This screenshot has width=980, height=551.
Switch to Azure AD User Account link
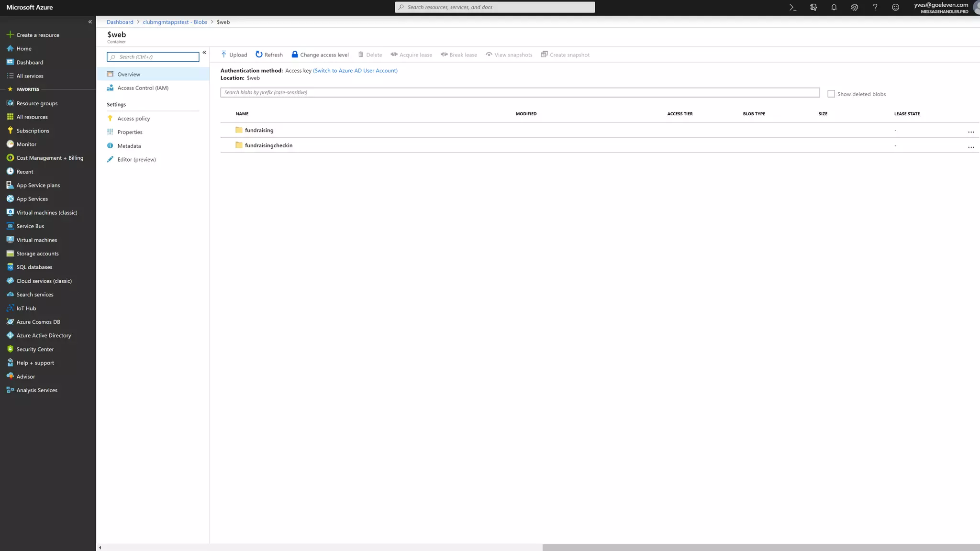point(355,70)
